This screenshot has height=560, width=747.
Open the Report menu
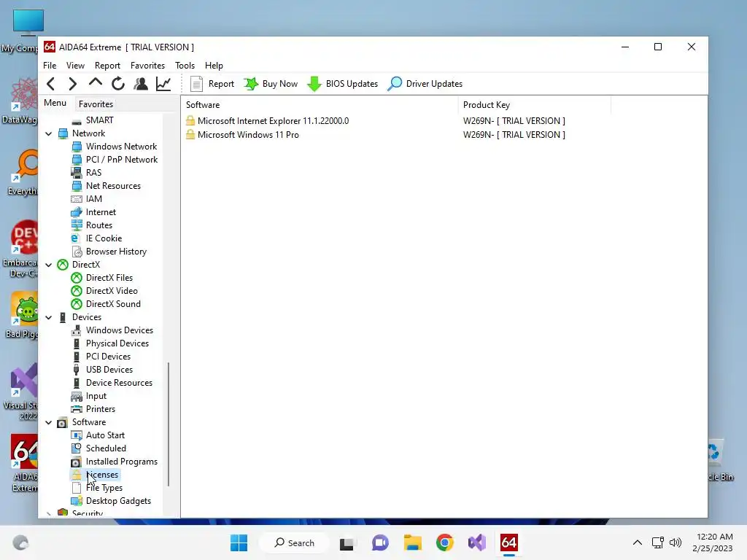107,65
